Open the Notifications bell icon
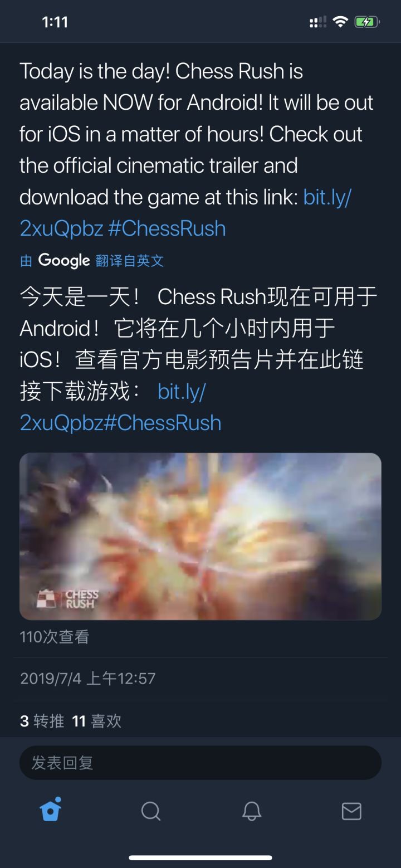Viewport: 401px width, 868px height. (x=252, y=811)
